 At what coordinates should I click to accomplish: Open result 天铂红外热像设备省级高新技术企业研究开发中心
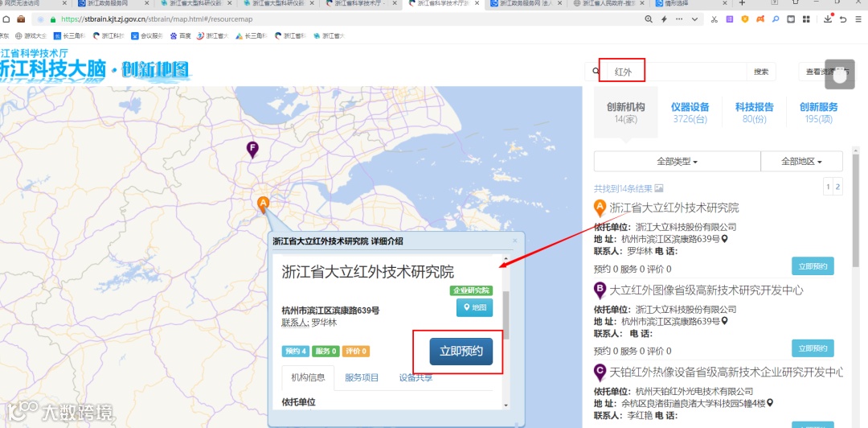click(727, 372)
